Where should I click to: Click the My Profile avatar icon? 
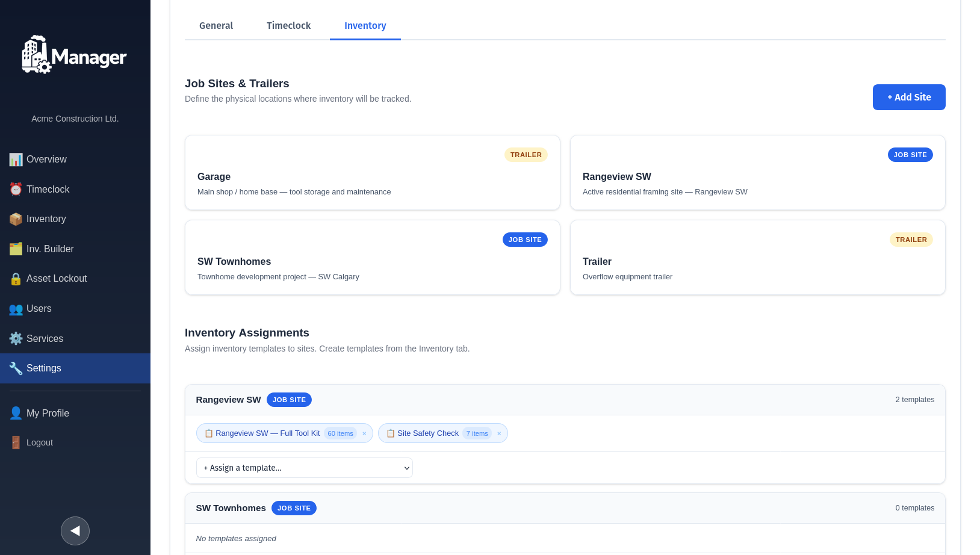(16, 413)
